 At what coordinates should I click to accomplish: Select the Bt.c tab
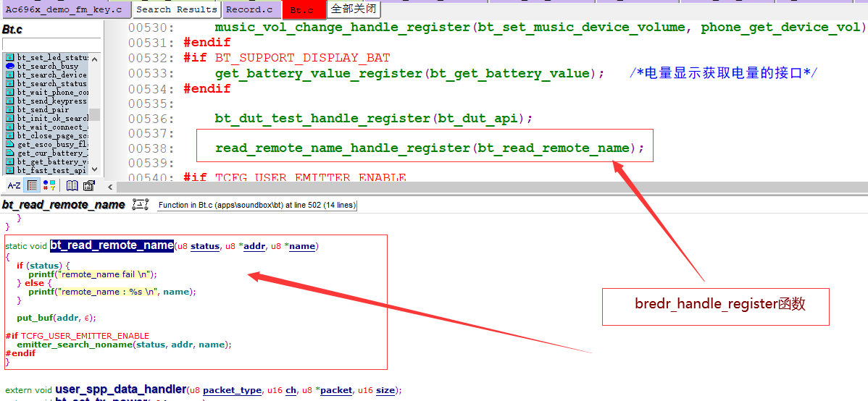point(304,10)
